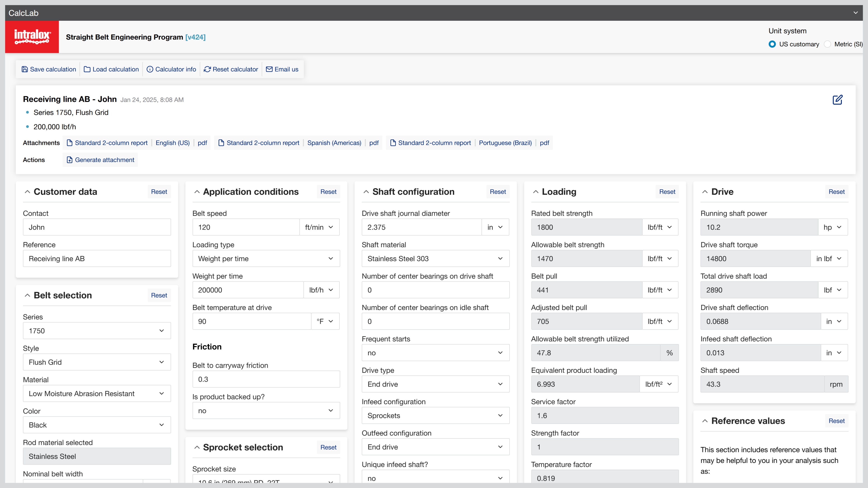Click the Load calculation folder icon
The height and width of the screenshot is (488, 868).
coord(87,69)
